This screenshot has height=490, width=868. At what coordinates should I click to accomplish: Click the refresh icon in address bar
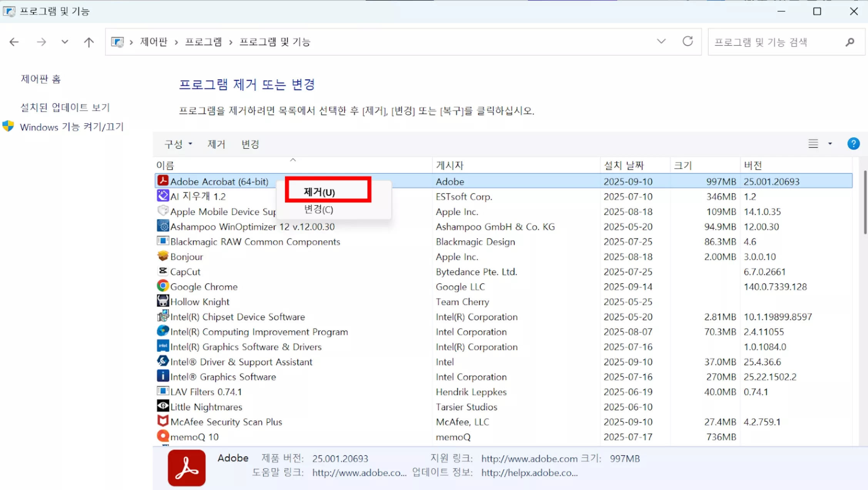coord(688,41)
